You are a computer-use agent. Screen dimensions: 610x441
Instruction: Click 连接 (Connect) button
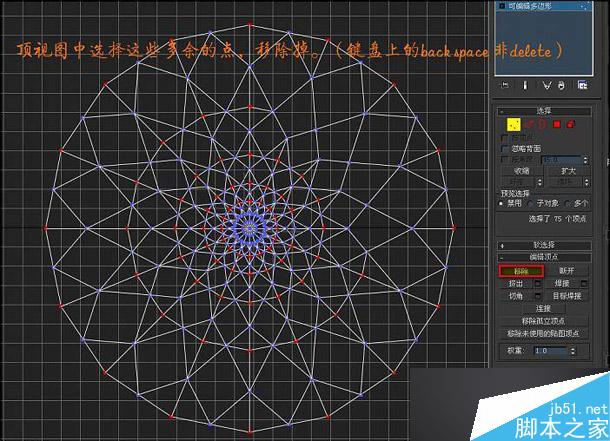[x=544, y=308]
